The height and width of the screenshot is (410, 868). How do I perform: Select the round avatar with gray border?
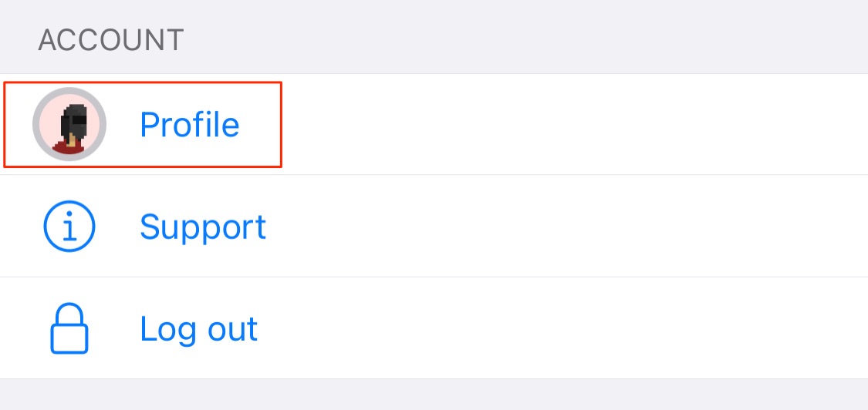[69, 124]
